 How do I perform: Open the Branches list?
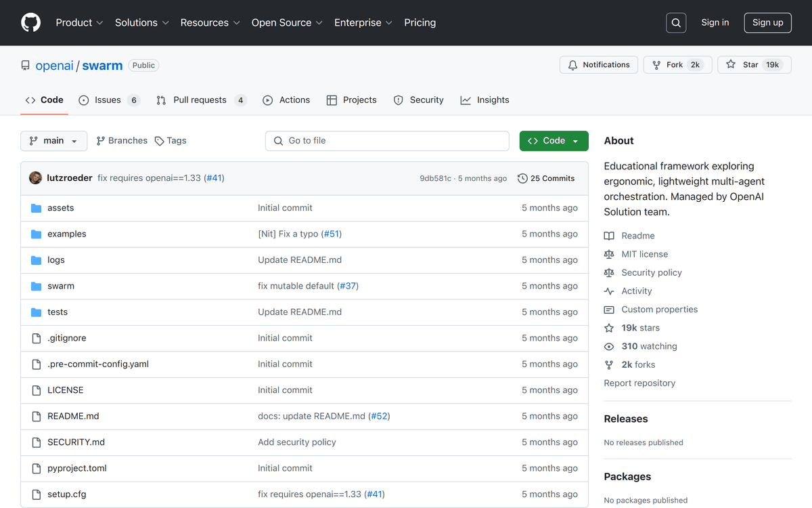(122, 141)
